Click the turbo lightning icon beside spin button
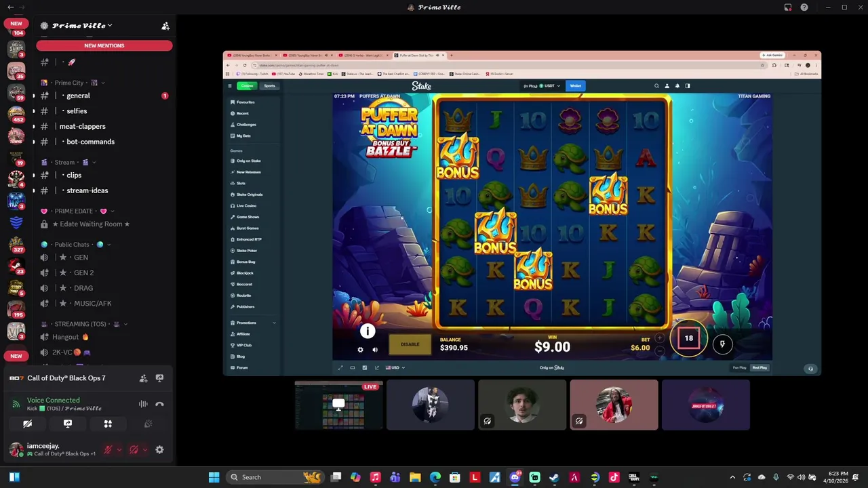868x488 pixels. pos(722,344)
